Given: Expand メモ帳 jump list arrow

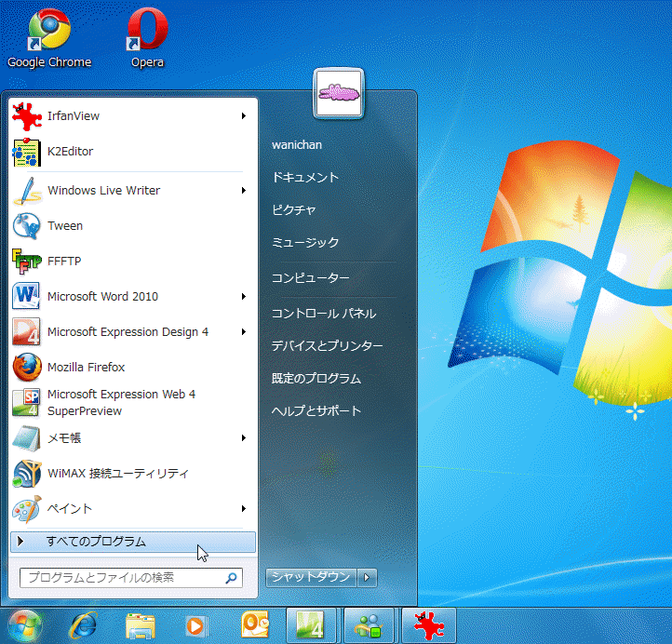Looking at the screenshot, I should click(244, 438).
